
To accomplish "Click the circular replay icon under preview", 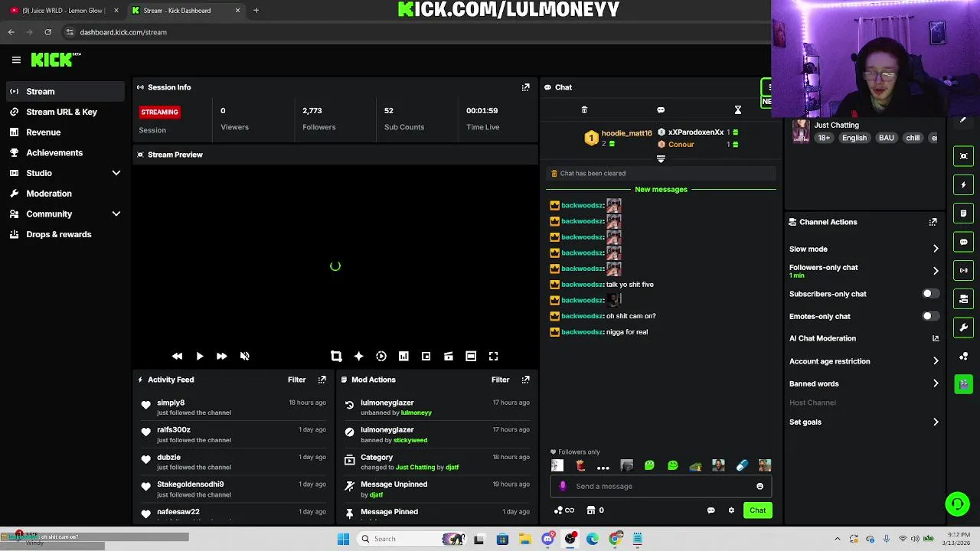I will 381,357.
